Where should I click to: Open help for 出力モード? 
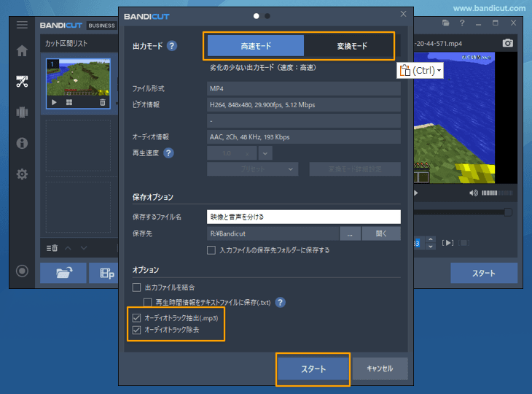(172, 45)
